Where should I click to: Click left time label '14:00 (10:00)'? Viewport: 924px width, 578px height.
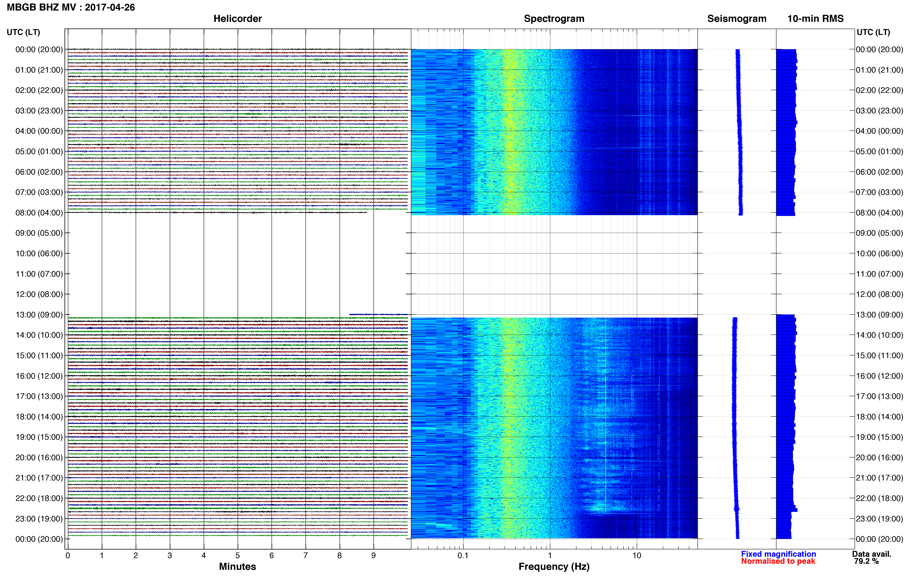pos(39,335)
